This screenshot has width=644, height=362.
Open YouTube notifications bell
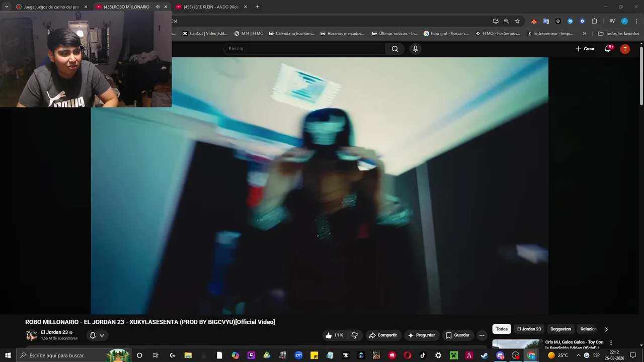click(608, 49)
